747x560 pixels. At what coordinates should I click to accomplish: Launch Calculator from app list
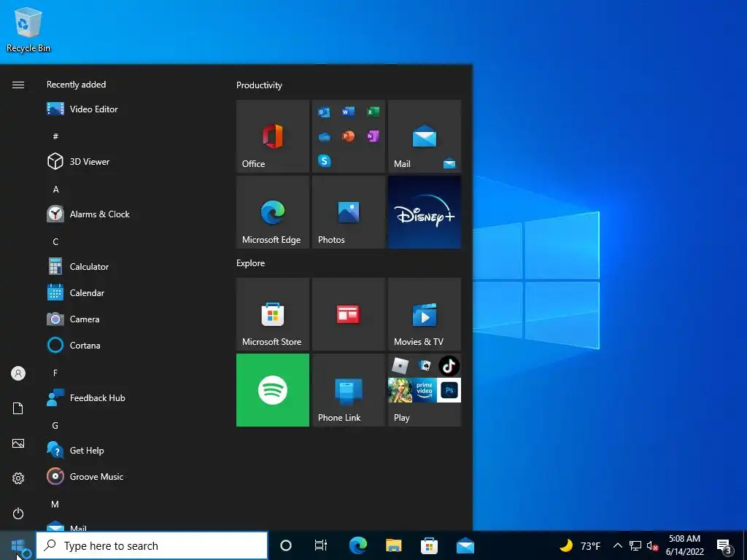coord(77,267)
